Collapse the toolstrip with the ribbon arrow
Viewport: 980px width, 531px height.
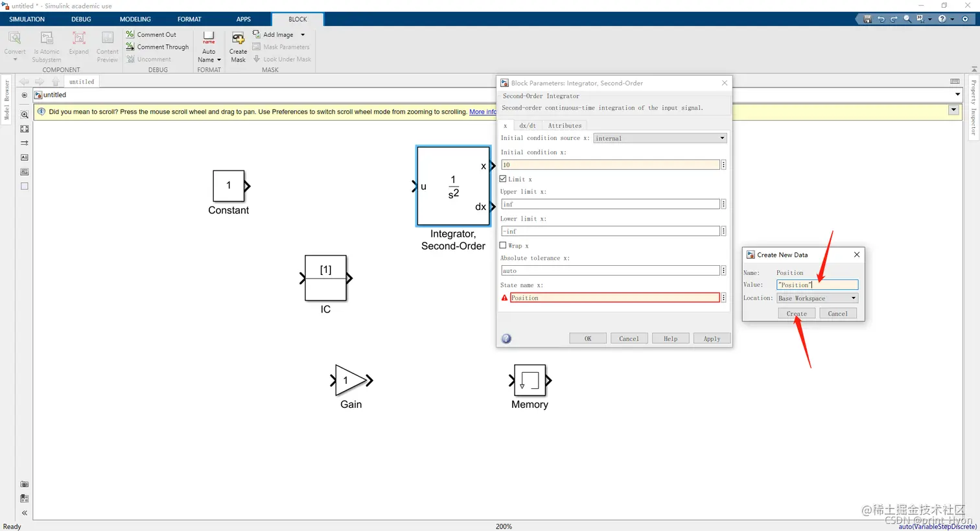(974, 69)
